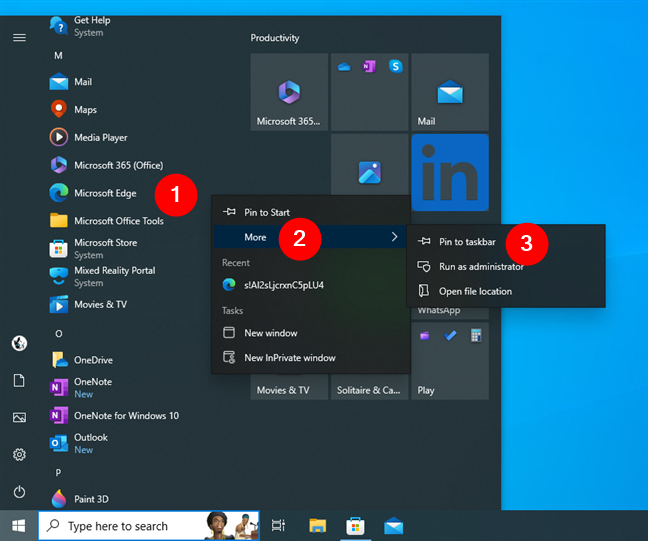The image size is (648, 541).
Task: Open the OneDrive app entry
Action: pyautogui.click(x=92, y=360)
